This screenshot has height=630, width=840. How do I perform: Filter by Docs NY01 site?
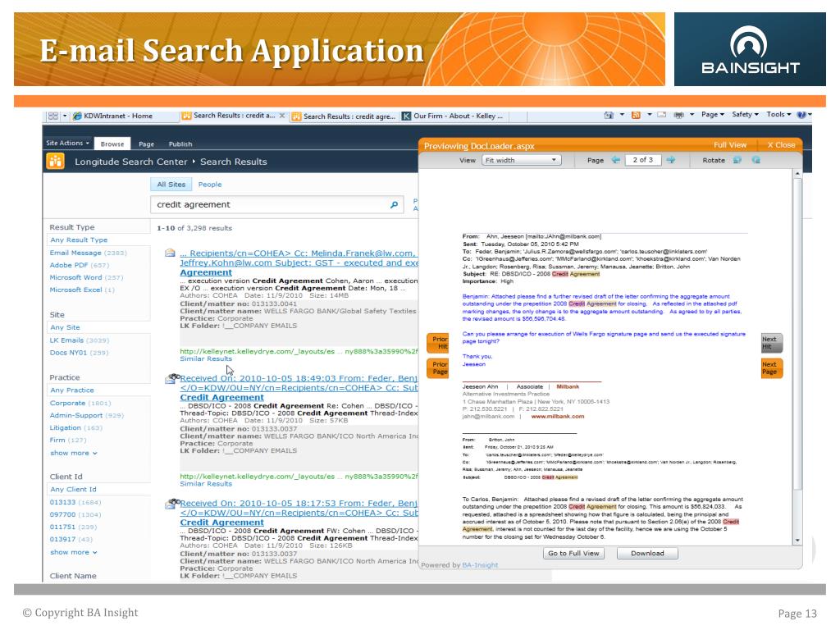(79, 353)
